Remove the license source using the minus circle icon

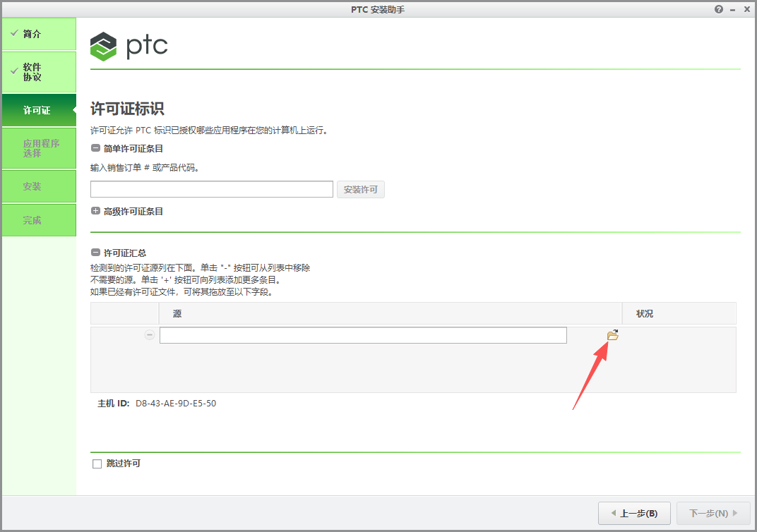coord(149,334)
